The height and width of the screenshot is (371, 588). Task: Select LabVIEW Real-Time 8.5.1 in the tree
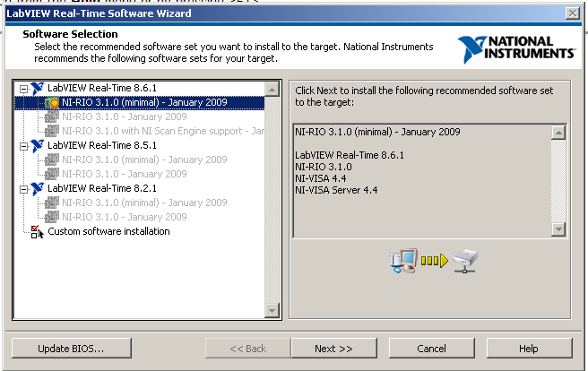(x=102, y=145)
